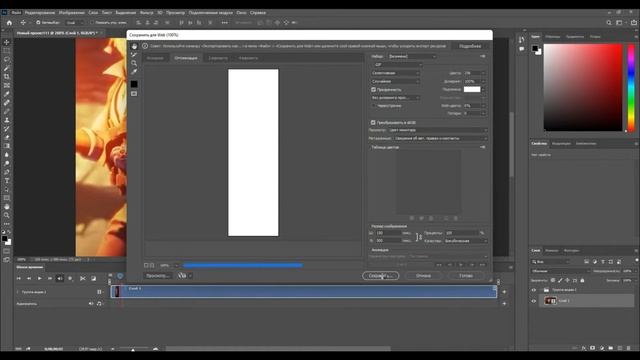The image size is (640, 360).
Task: Select the Hand tool in Save for Web dialog
Action: click(134, 46)
